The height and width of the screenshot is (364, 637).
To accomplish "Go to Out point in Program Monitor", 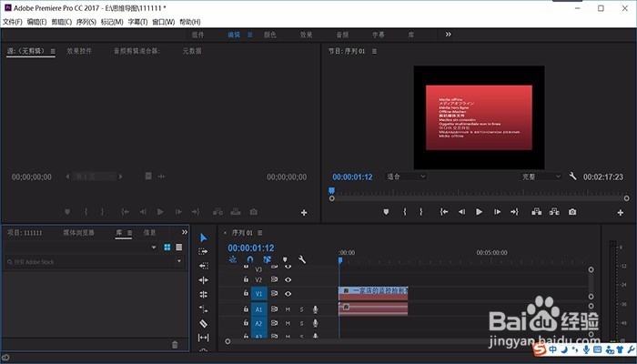I will [x=514, y=212].
